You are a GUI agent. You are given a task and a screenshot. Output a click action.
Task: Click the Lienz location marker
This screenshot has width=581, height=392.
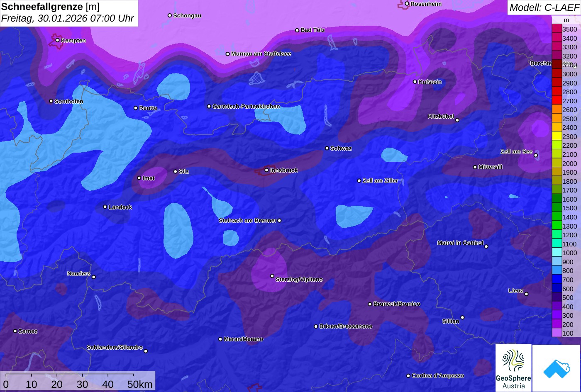point(526,294)
